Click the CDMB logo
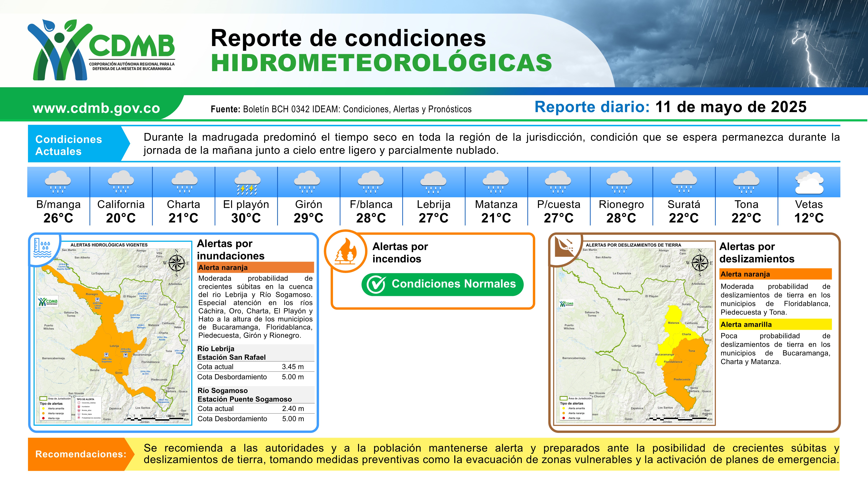 click(x=101, y=50)
